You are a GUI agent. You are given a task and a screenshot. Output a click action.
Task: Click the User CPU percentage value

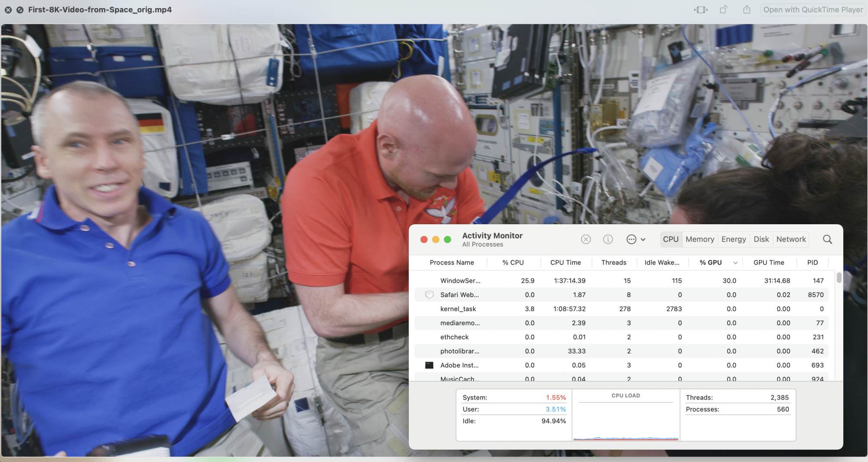(x=556, y=409)
